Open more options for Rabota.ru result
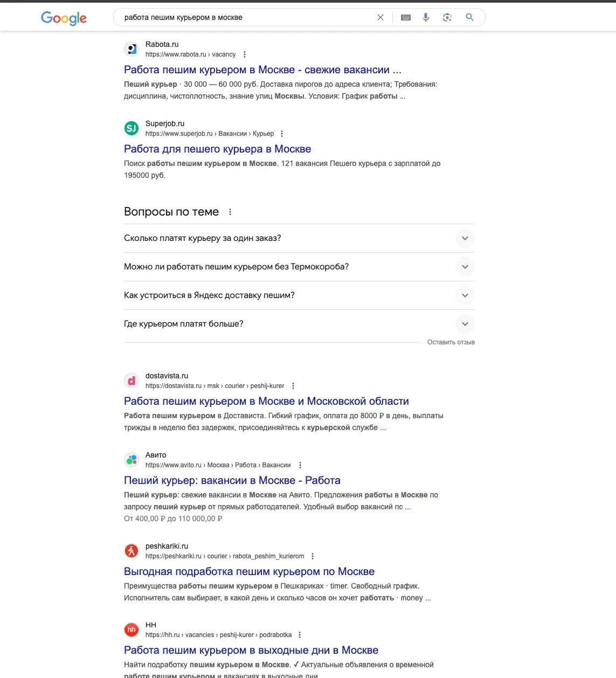The height and width of the screenshot is (678, 616). point(245,54)
